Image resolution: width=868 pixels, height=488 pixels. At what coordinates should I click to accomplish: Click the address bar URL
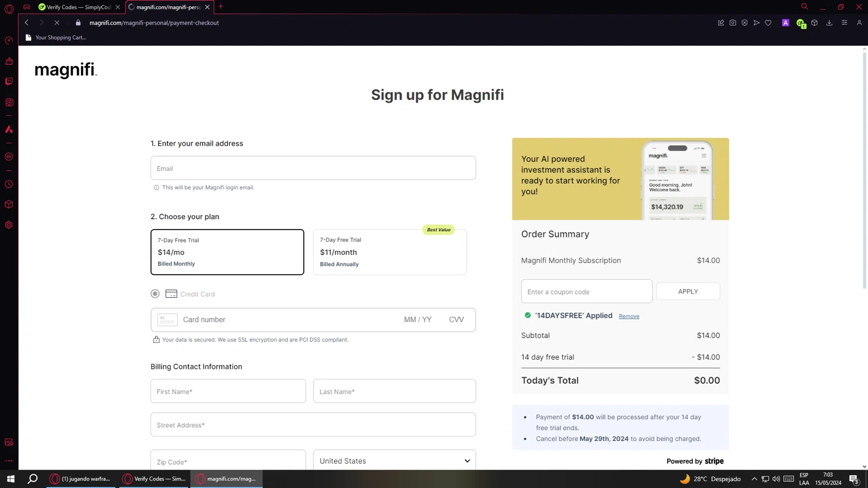click(x=154, y=23)
